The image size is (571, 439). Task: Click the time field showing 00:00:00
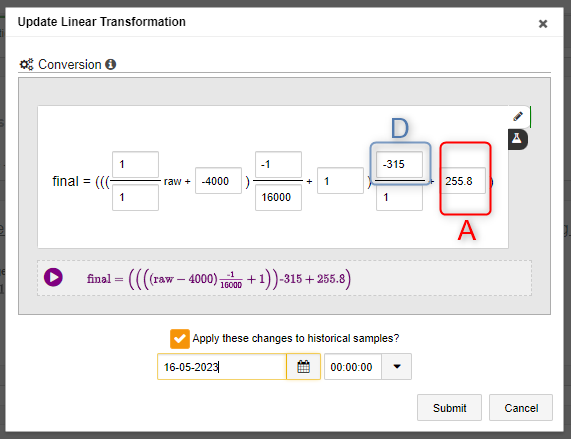click(x=353, y=367)
